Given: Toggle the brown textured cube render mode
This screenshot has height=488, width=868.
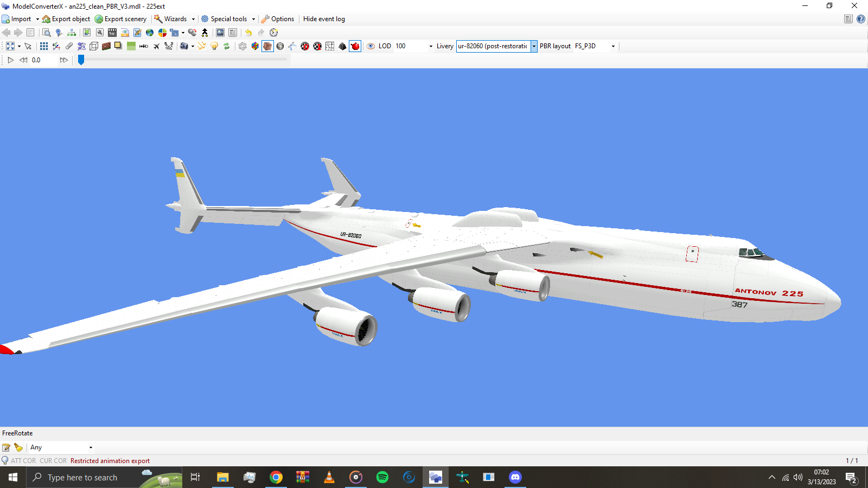Looking at the screenshot, I should tap(267, 46).
